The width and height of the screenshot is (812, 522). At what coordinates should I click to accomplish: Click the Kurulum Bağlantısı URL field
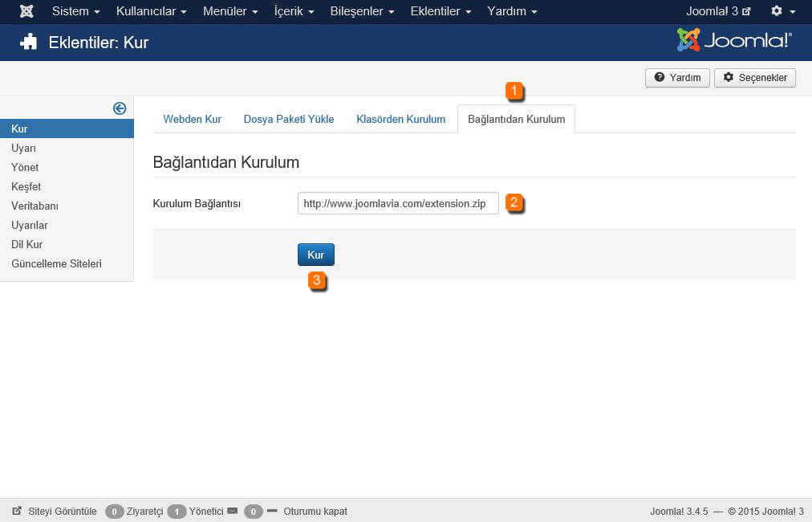click(x=397, y=203)
